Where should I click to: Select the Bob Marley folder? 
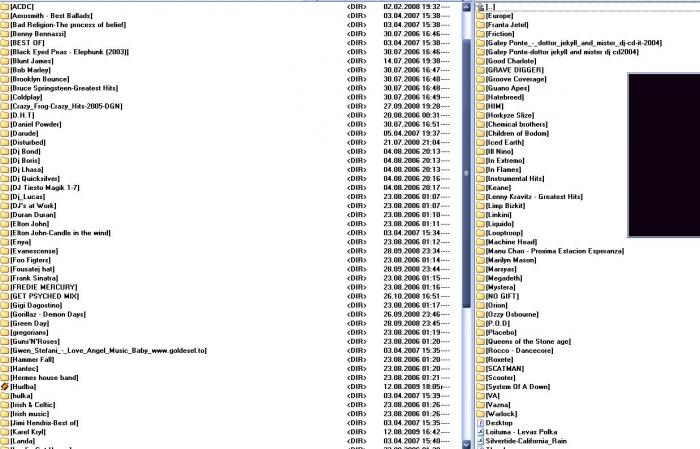pyautogui.click(x=31, y=71)
